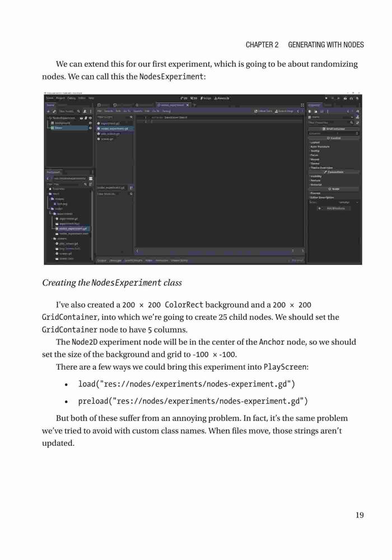Click the instance scene link icon in Scene dock
The width and height of the screenshot is (392, 560).
[54, 111]
